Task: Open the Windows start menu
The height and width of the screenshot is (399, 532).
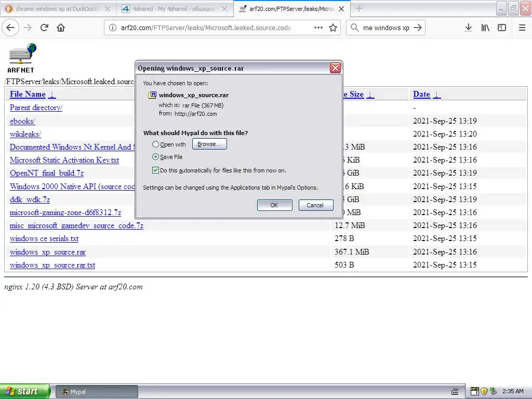Action: 25,391
